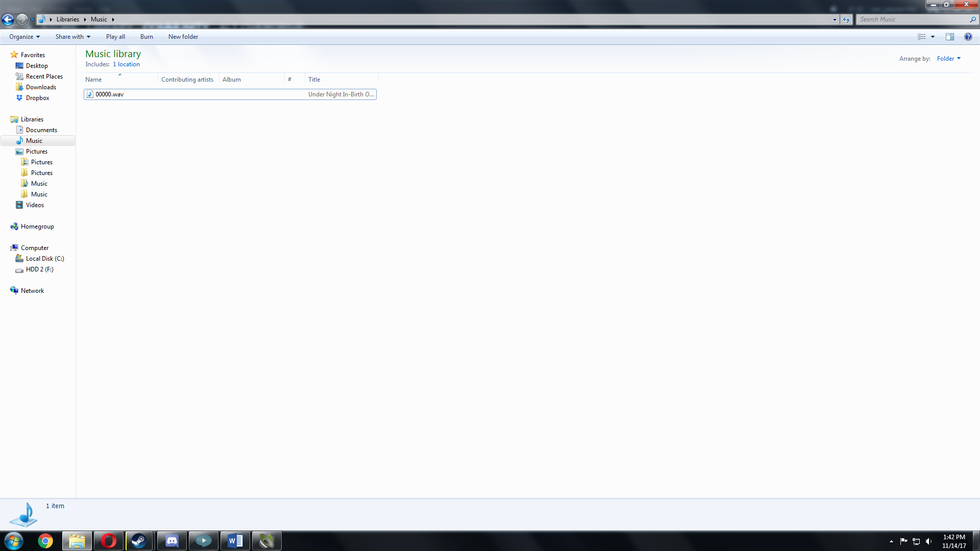Viewport: 980px width, 551px height.
Task: Click the Back navigation arrow
Action: 8,19
